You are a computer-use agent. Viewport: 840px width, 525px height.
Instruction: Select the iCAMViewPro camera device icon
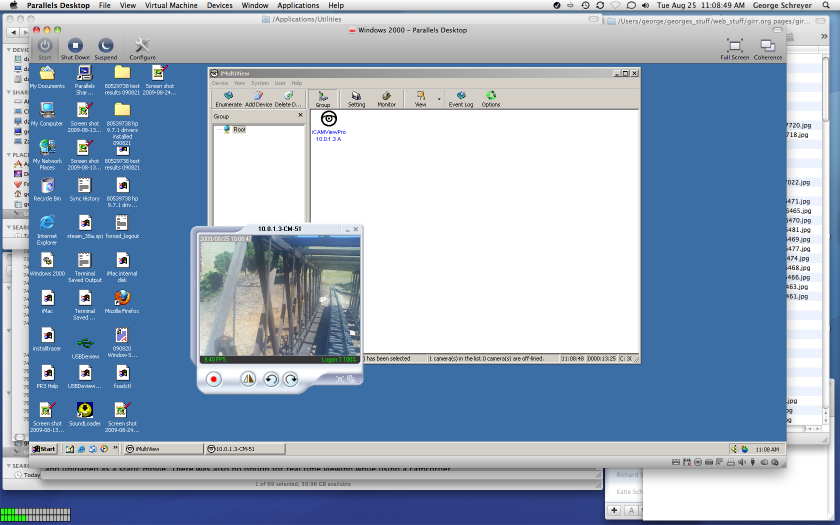(x=328, y=126)
